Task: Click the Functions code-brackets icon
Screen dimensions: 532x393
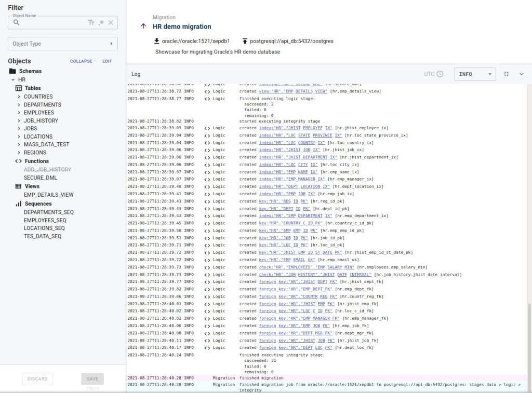Action: (19, 161)
